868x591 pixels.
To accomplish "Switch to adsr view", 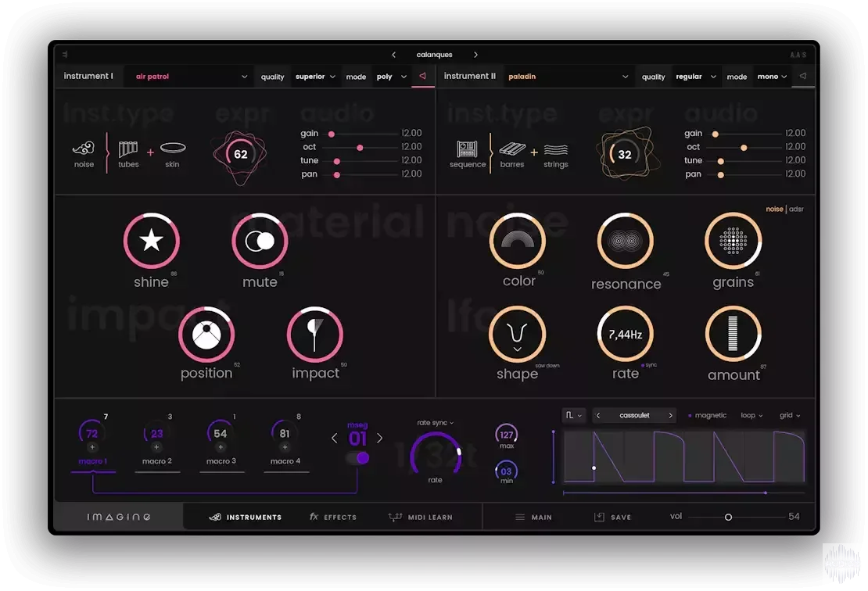I will coord(796,210).
